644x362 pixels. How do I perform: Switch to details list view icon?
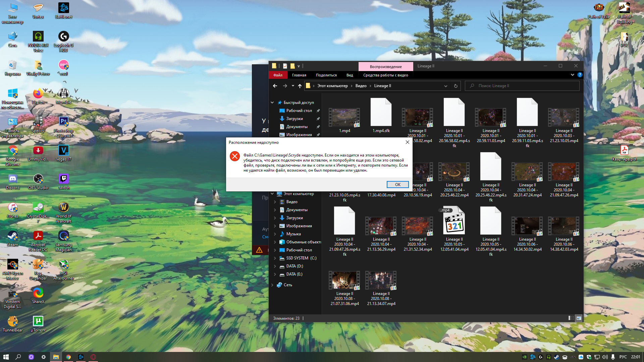571,318
